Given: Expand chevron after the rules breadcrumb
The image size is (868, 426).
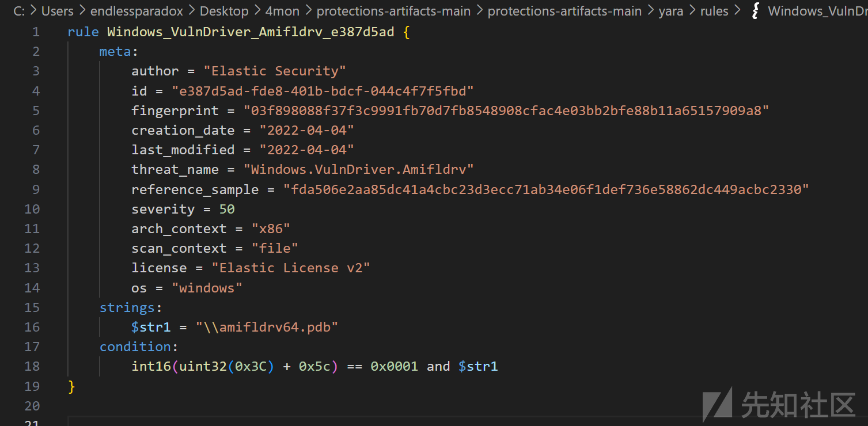Looking at the screenshot, I should (737, 11).
